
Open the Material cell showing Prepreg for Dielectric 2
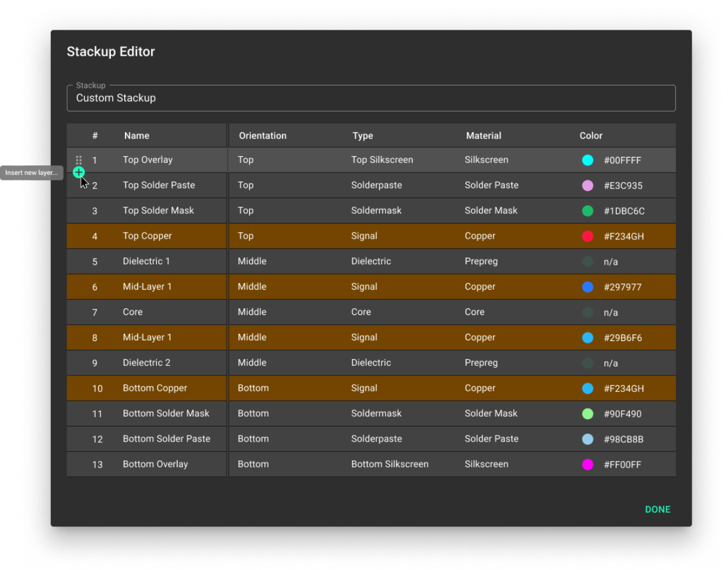tap(481, 363)
